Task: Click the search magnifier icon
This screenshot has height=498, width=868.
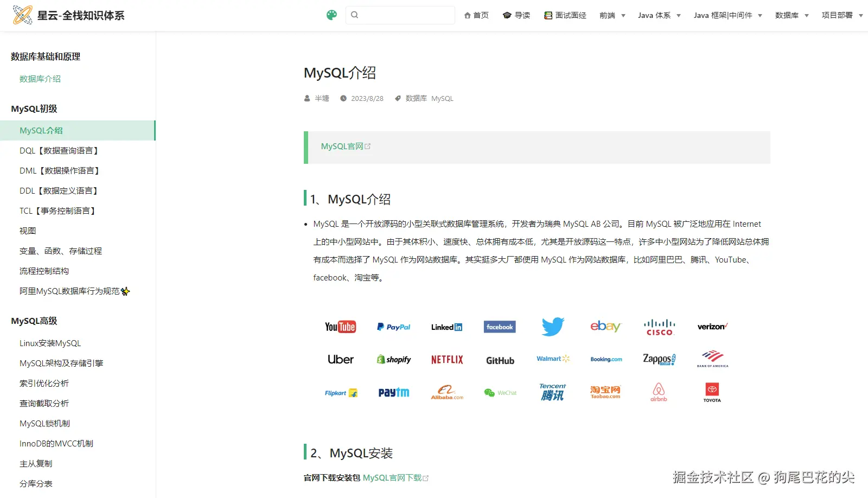Action: point(355,15)
